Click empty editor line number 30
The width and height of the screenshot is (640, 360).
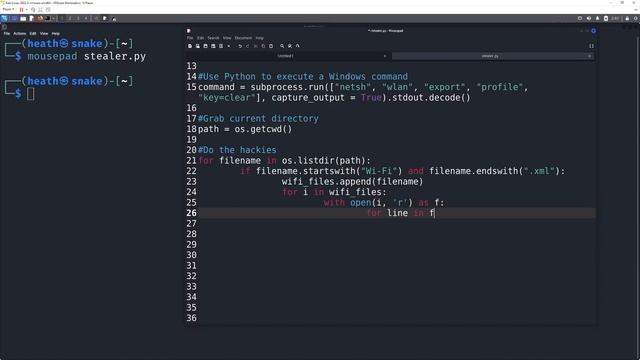point(191,255)
